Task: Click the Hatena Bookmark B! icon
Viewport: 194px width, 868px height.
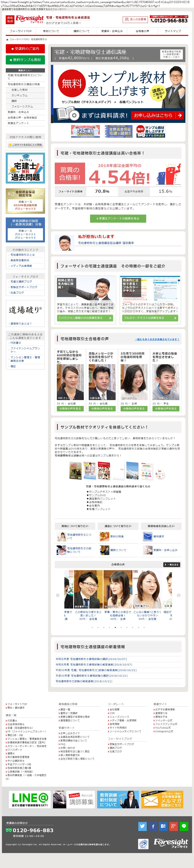Action: pos(163,826)
